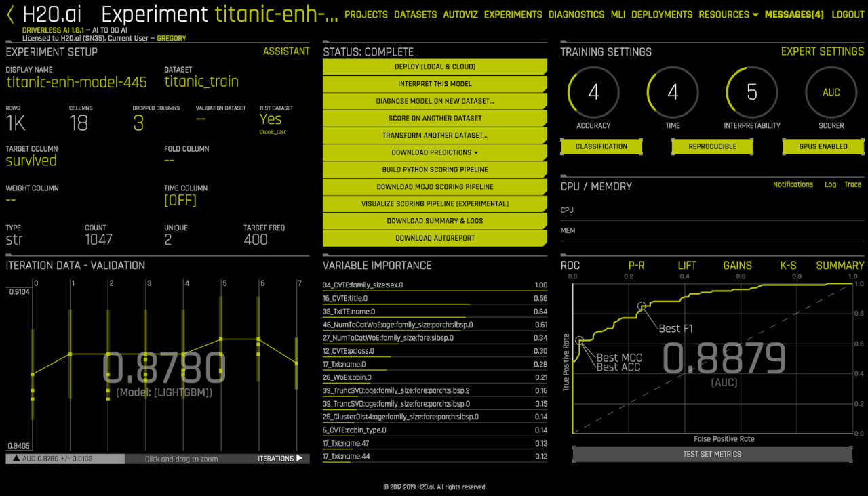
Task: Click the iteration 5 bar in validation chart
Action: [221, 339]
